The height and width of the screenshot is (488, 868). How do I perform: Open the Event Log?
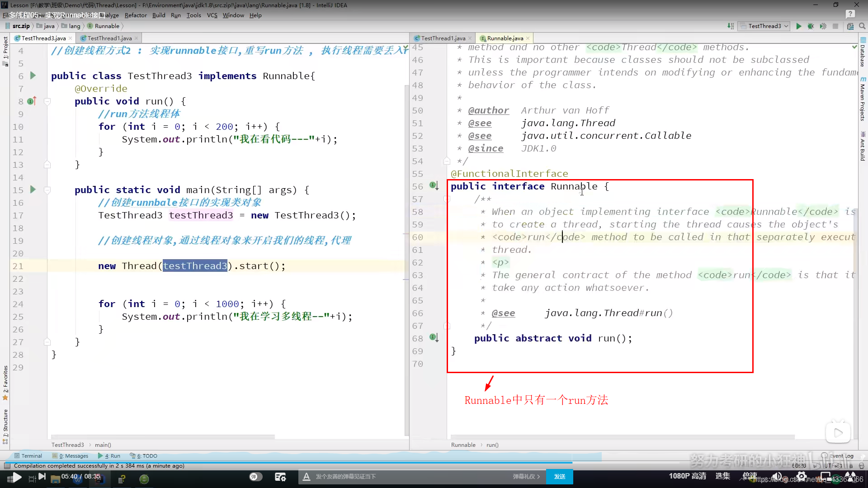pyautogui.click(x=838, y=456)
